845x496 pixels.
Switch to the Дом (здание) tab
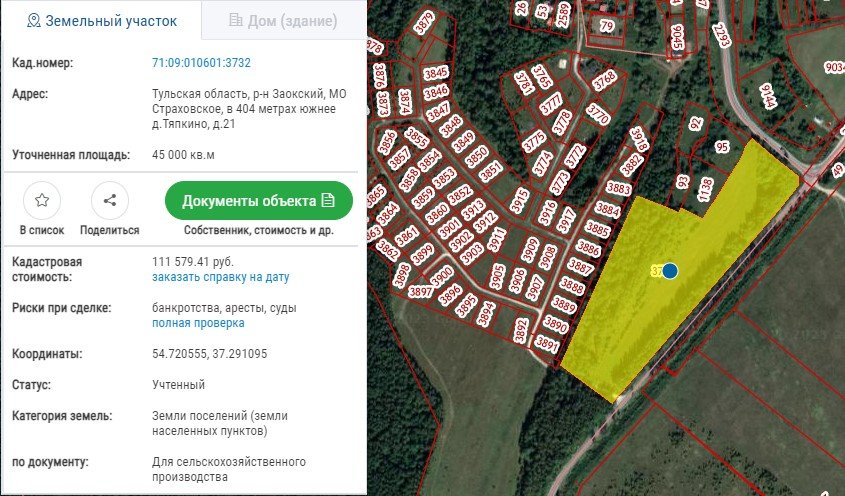283,20
